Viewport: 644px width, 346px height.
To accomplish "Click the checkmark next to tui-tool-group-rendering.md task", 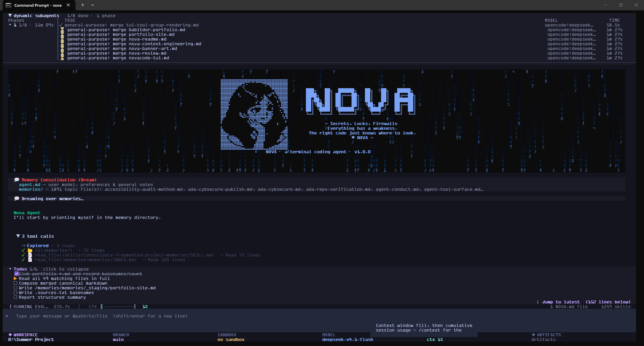I will [x=61, y=25].
